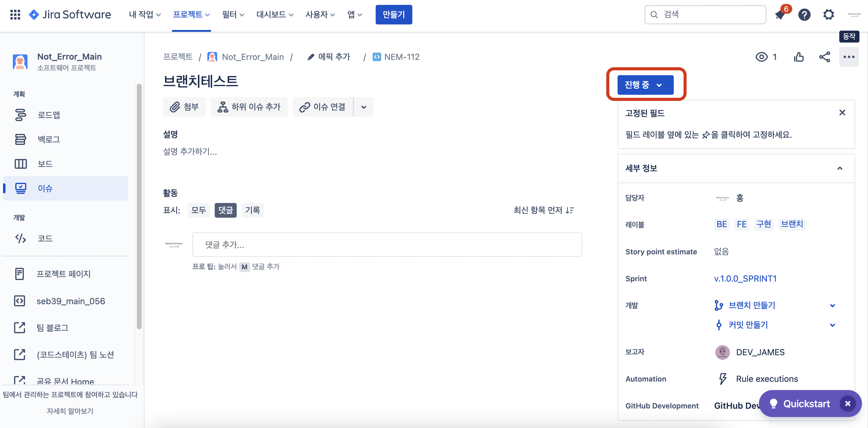Toggle the watch eye icon
Viewport: 868px width, 428px height.
click(761, 57)
